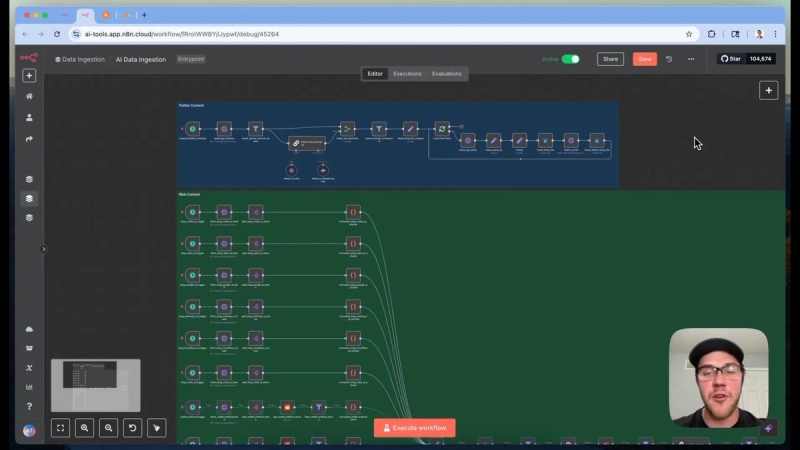The height and width of the screenshot is (450, 800).
Task: Switch to the Evaluations tab
Action: pyautogui.click(x=446, y=73)
